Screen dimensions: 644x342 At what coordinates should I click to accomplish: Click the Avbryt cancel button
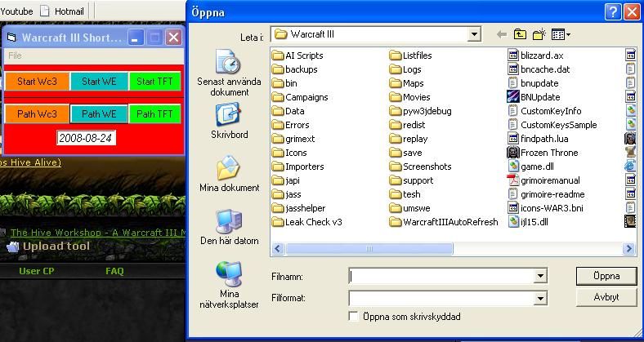606,297
